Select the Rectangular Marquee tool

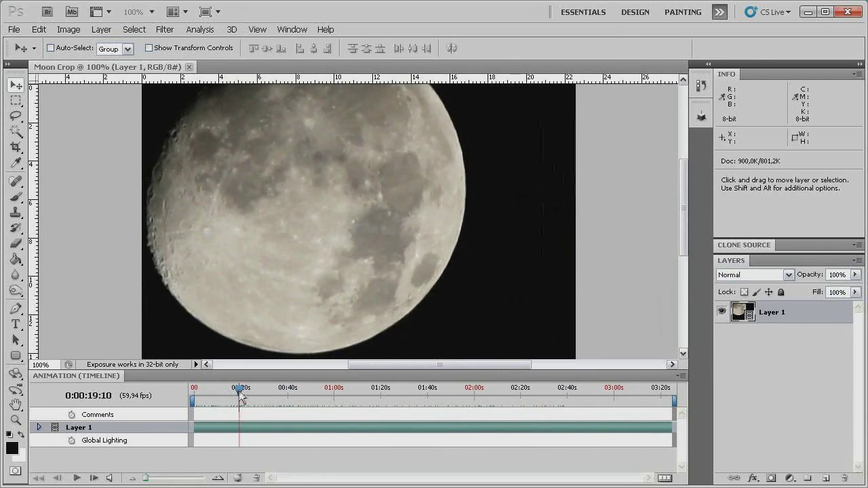click(x=16, y=101)
